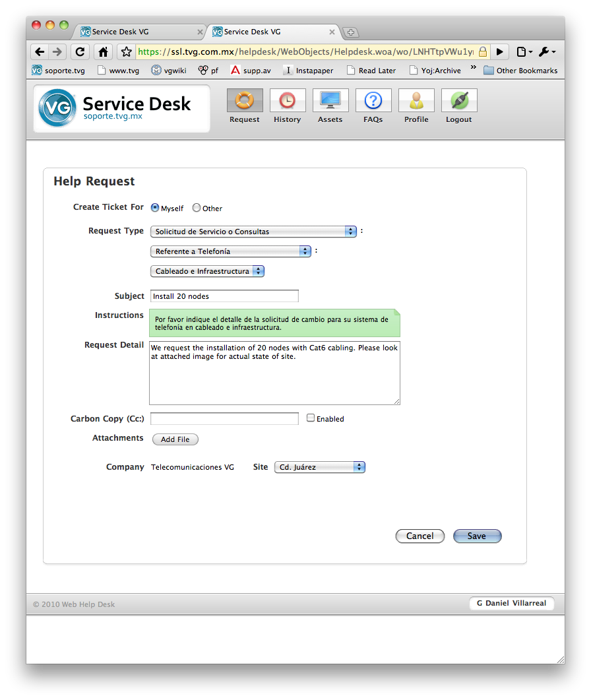Click the 2010 Web Help Desk footer text

(74, 604)
